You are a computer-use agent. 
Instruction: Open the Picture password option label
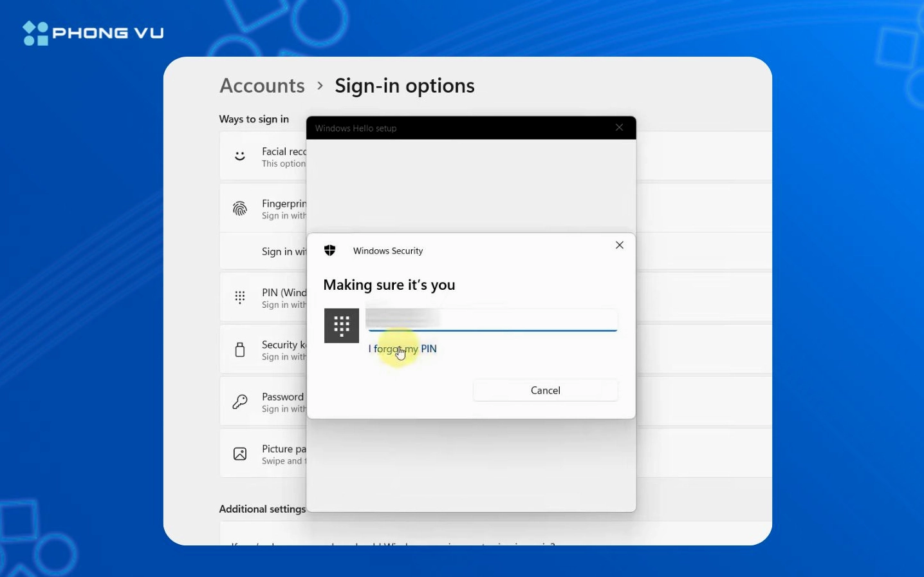click(x=284, y=449)
